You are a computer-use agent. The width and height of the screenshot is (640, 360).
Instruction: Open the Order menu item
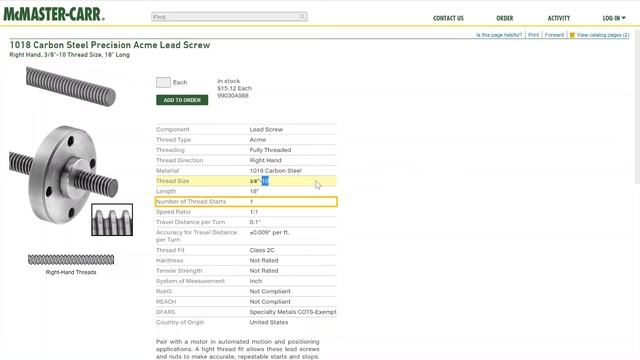pos(504,18)
